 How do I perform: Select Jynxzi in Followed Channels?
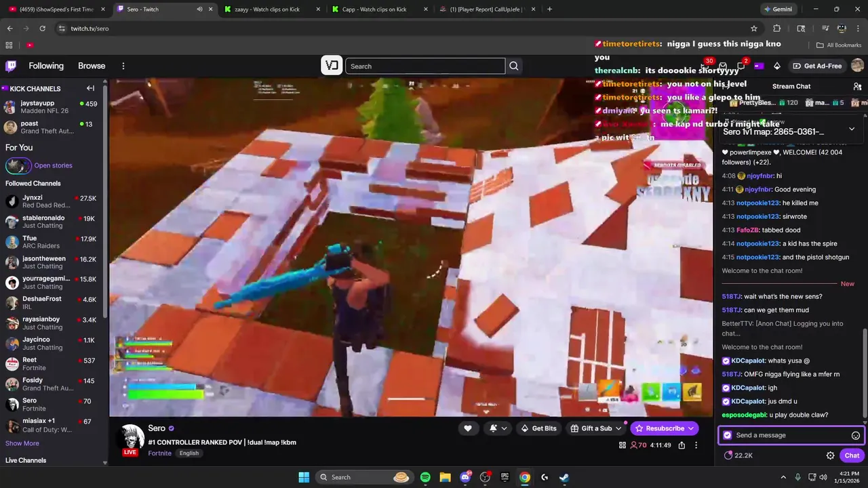(x=52, y=201)
